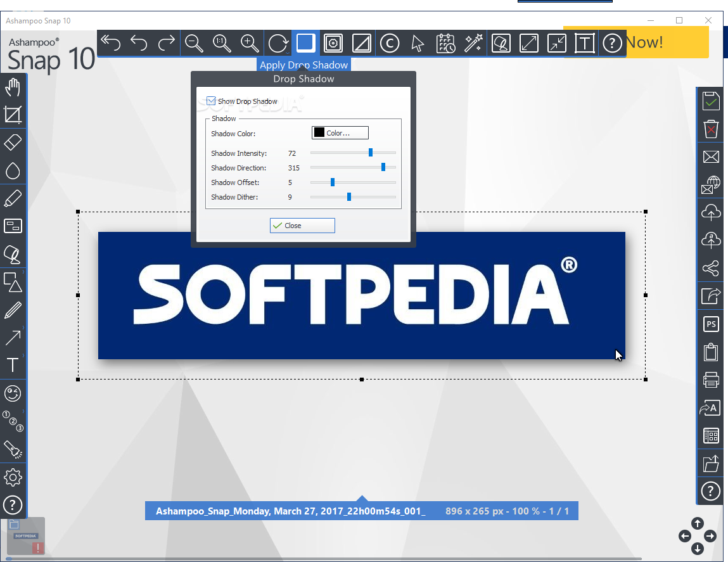The width and height of the screenshot is (728, 562).
Task: Uncheck Show Drop Shadow checkbox
Action: coord(211,101)
